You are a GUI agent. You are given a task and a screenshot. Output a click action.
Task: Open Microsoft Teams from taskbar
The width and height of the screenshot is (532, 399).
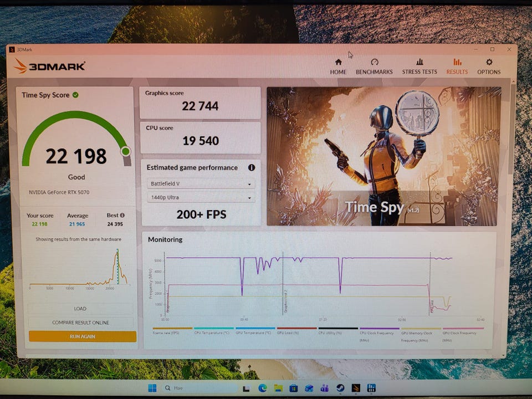(x=325, y=388)
